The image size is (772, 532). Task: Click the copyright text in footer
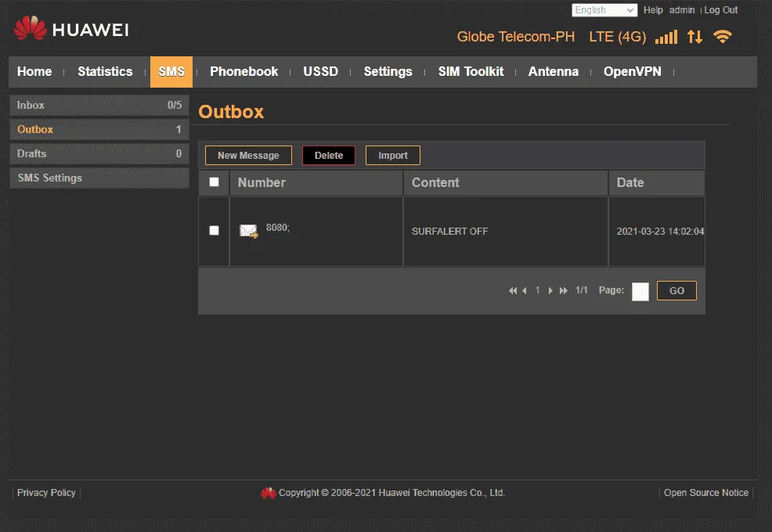[x=392, y=493]
